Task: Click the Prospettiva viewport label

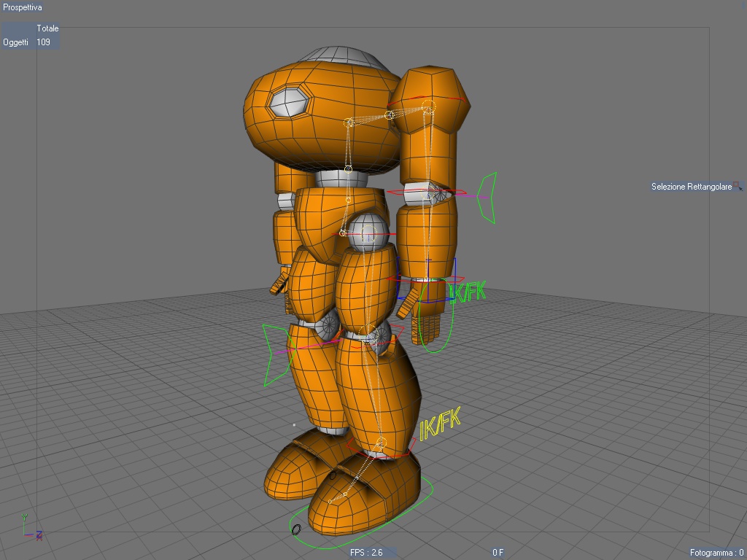Action: (23, 7)
